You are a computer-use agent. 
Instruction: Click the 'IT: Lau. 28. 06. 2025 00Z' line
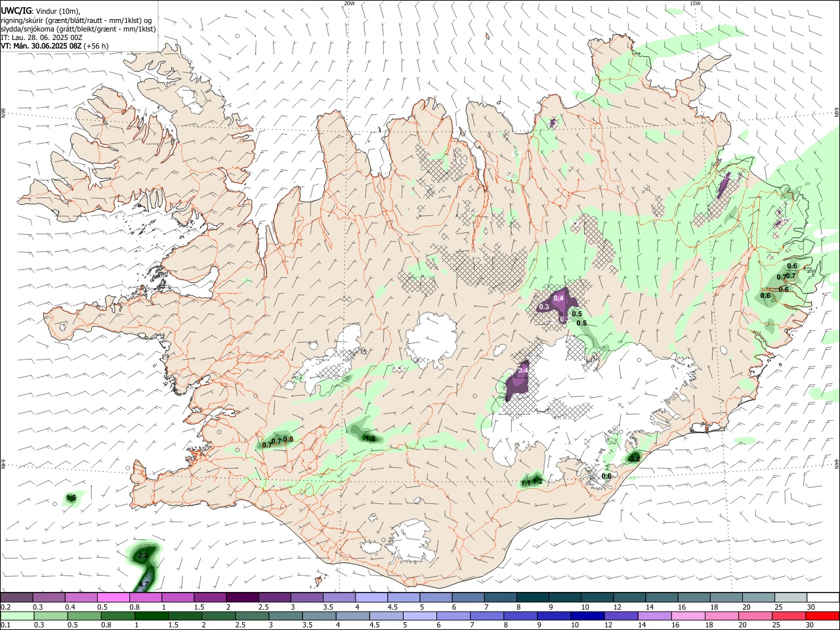[41, 37]
